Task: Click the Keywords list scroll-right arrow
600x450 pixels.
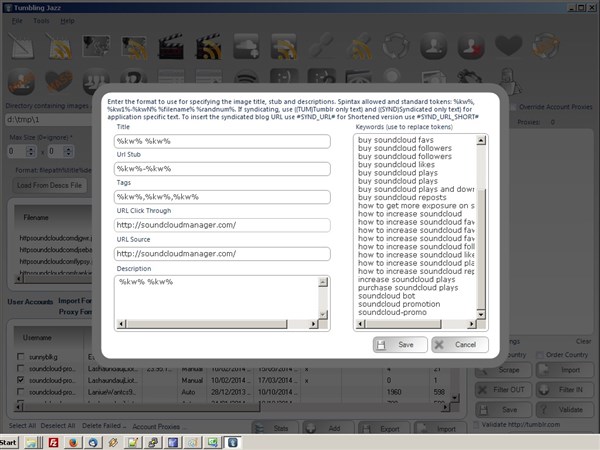Action: click(471, 324)
